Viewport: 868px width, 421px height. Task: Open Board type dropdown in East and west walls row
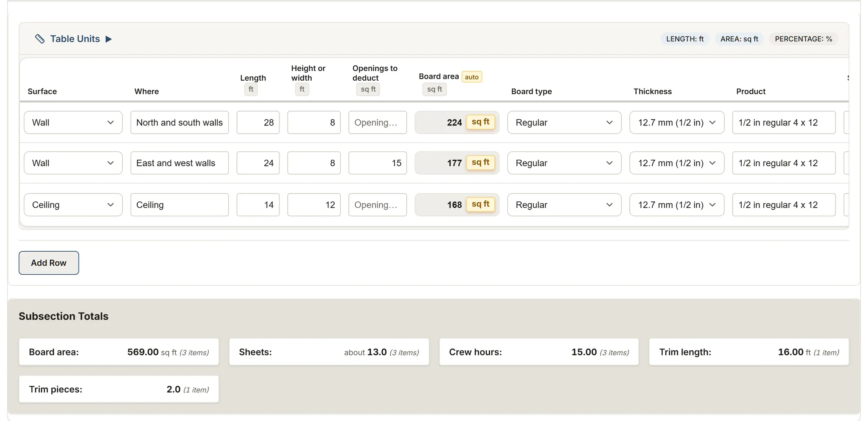tap(564, 163)
